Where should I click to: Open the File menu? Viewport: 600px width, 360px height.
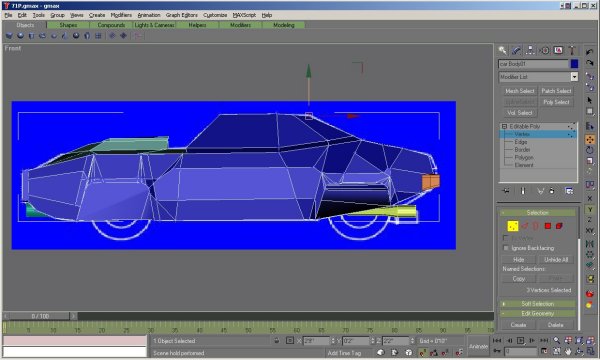pos(8,15)
